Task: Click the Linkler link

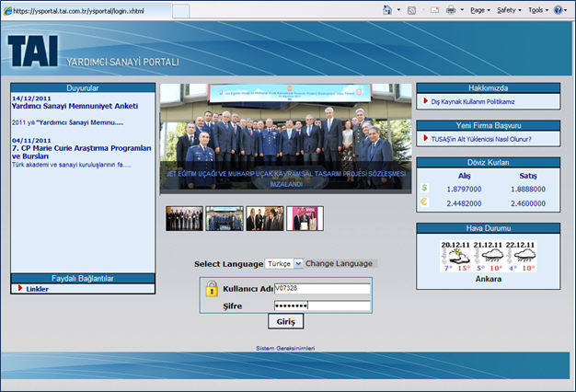Action: click(x=37, y=289)
